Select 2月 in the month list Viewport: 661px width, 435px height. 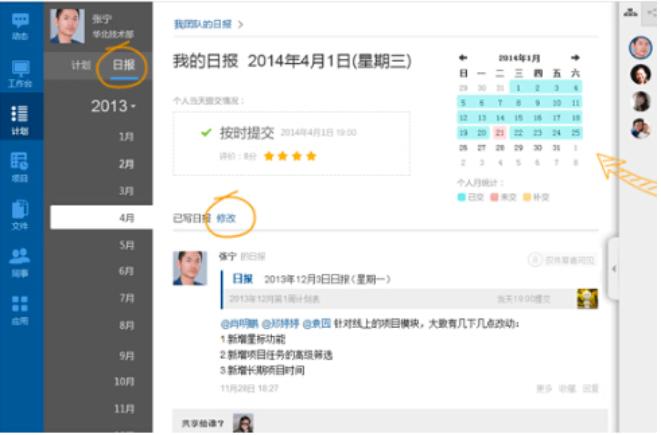tap(126, 164)
